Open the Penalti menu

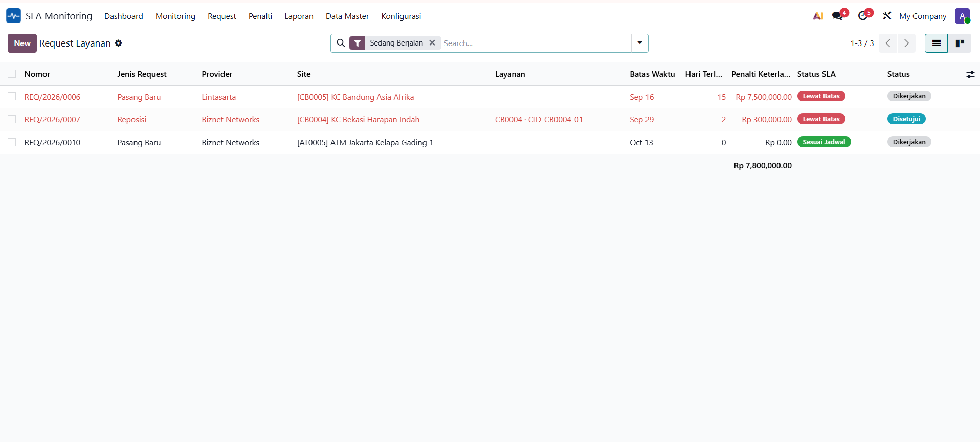pyautogui.click(x=260, y=16)
